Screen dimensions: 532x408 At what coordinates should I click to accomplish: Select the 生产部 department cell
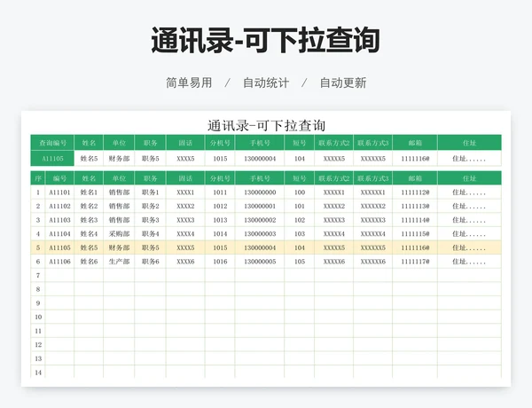(x=119, y=262)
